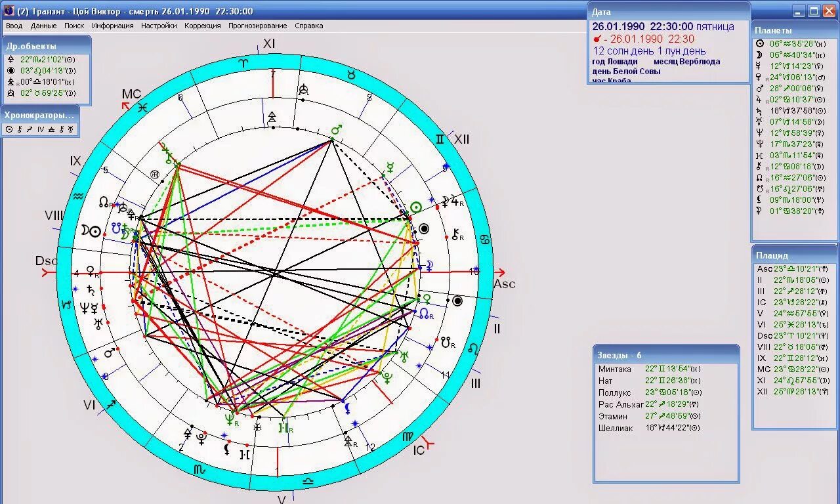Click the Scorpio sign on the zodiac ring
840x504 pixels.
(198, 469)
